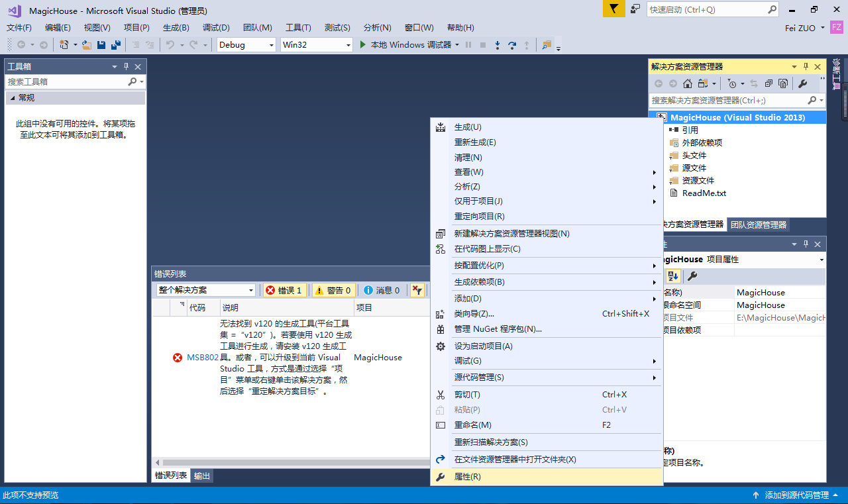Image resolution: width=848 pixels, height=504 pixels.
Task: Click 添加到源代码管理 in the status bar
Action: coord(797,495)
